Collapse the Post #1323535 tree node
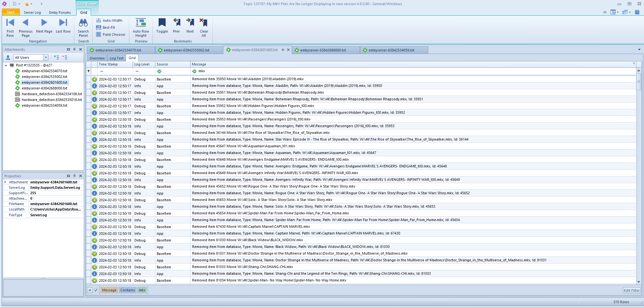The image size is (644, 307). [6, 65]
